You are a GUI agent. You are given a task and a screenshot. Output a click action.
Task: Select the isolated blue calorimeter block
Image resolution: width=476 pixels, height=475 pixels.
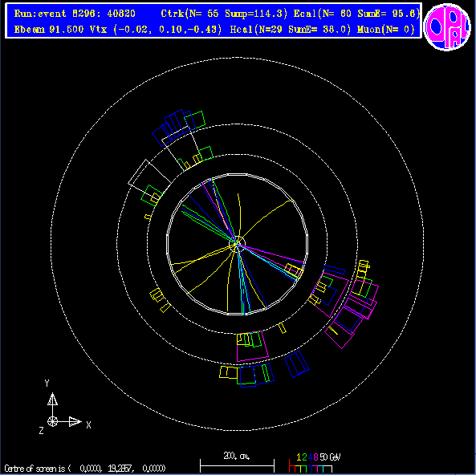click(296, 364)
